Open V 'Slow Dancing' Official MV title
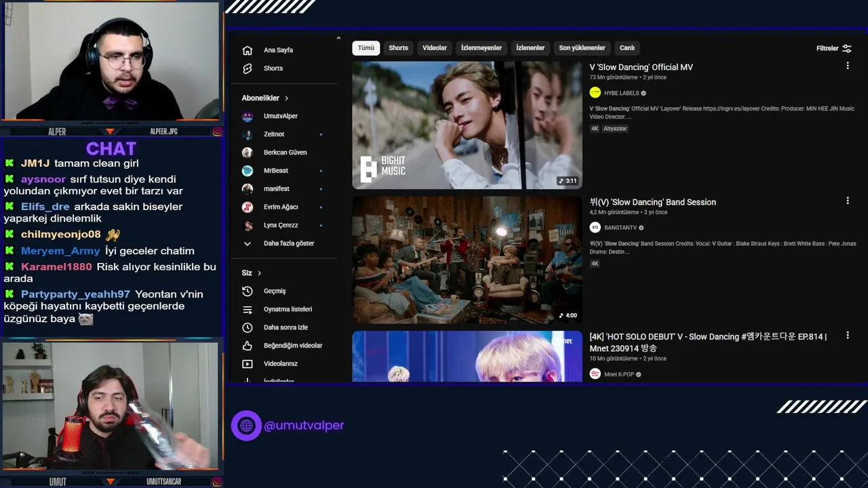Image resolution: width=868 pixels, height=488 pixels. [x=641, y=67]
